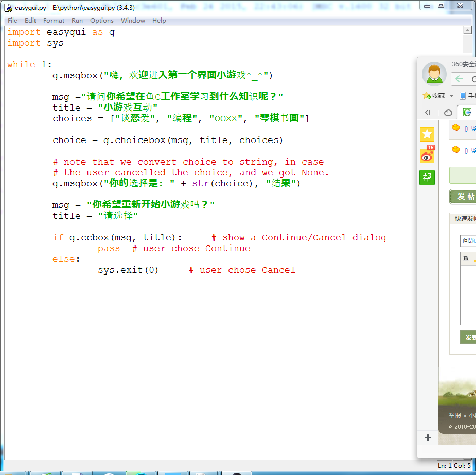Open the Format menu
The image size is (476, 475).
pyautogui.click(x=54, y=21)
